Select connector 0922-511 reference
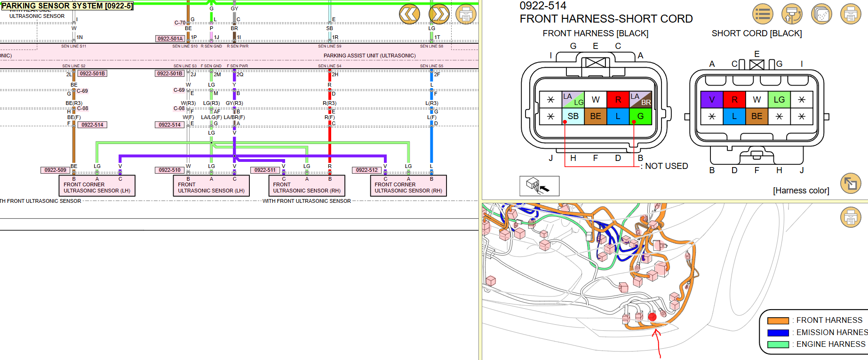Screen dimensions: 868x360 point(265,170)
